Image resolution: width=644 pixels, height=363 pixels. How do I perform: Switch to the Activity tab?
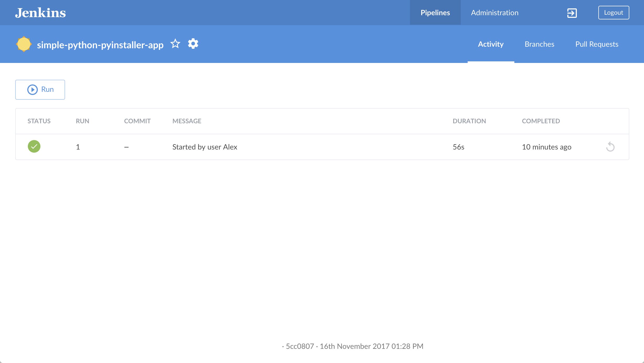[491, 44]
